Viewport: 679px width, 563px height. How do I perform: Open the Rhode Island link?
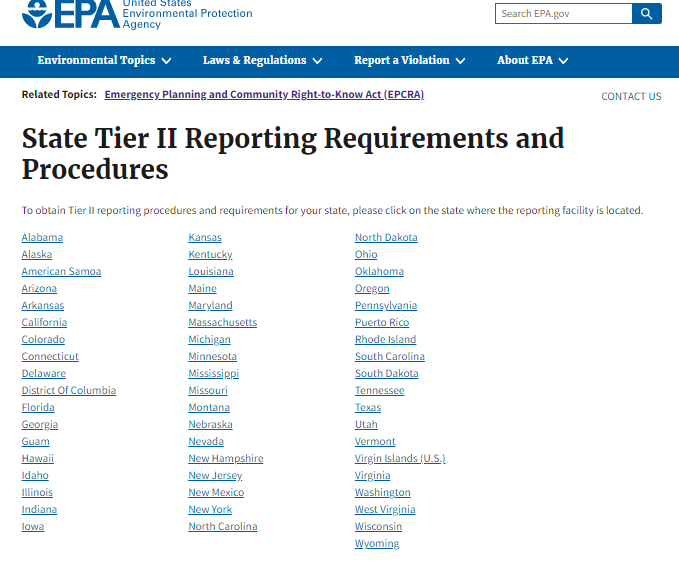(x=385, y=339)
